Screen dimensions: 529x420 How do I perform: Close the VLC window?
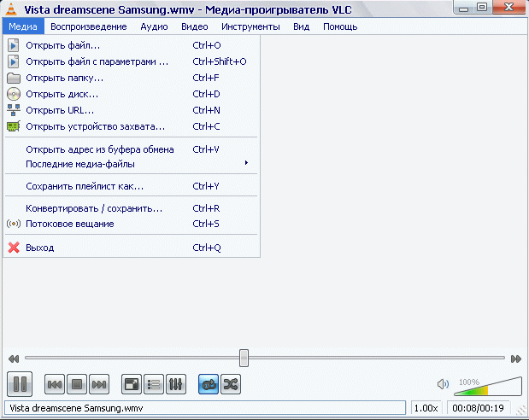click(508, 7)
